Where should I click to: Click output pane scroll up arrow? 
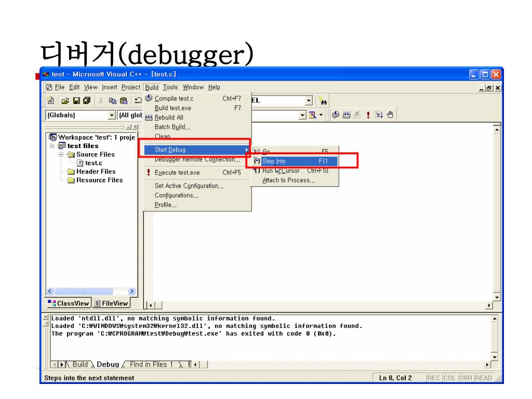tap(495, 318)
